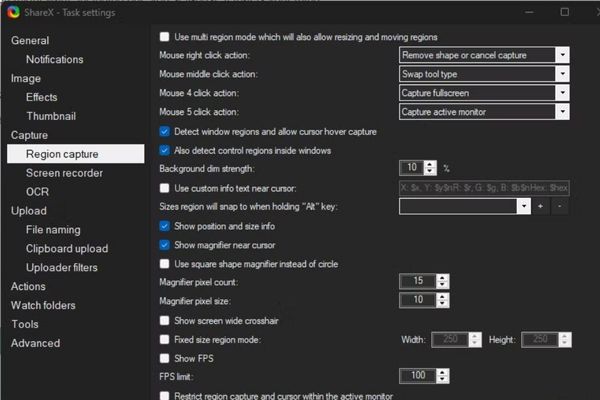Image resolution: width=600 pixels, height=400 pixels.
Task: Increase Magnifier pixel size with up arrow
Action: [x=430, y=296]
